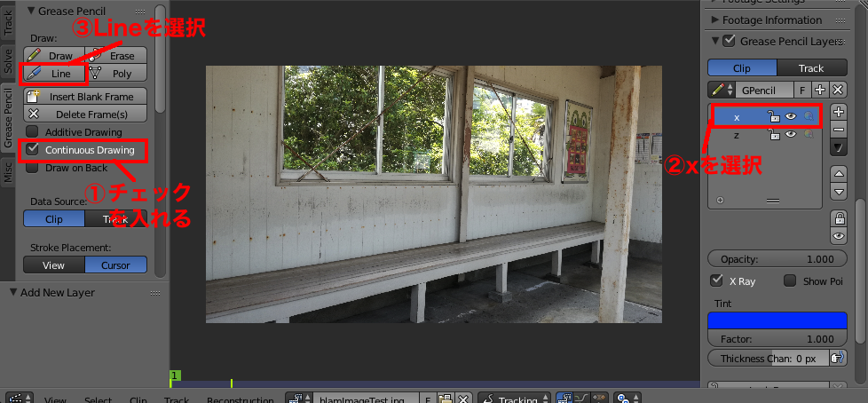Enable Draw on Back checkbox

pos(33,167)
